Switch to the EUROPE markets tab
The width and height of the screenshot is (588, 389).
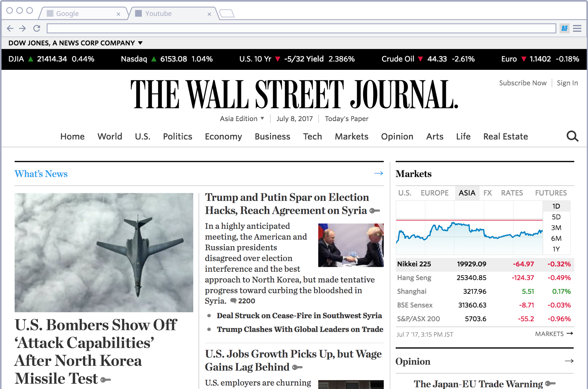[434, 193]
